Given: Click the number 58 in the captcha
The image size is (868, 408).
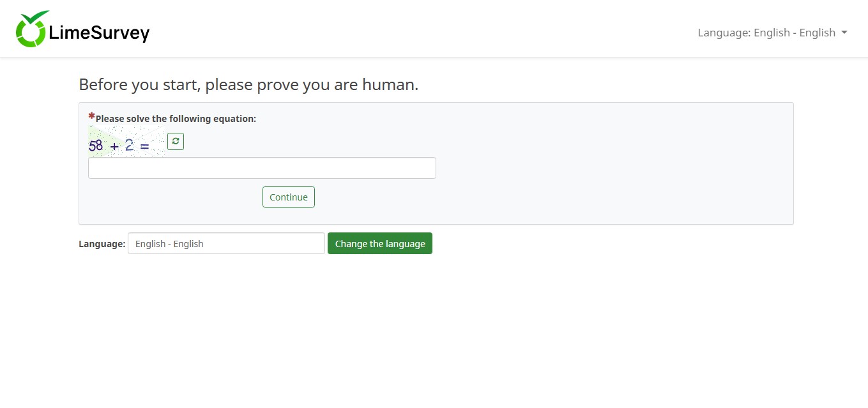Looking at the screenshot, I should click(96, 146).
